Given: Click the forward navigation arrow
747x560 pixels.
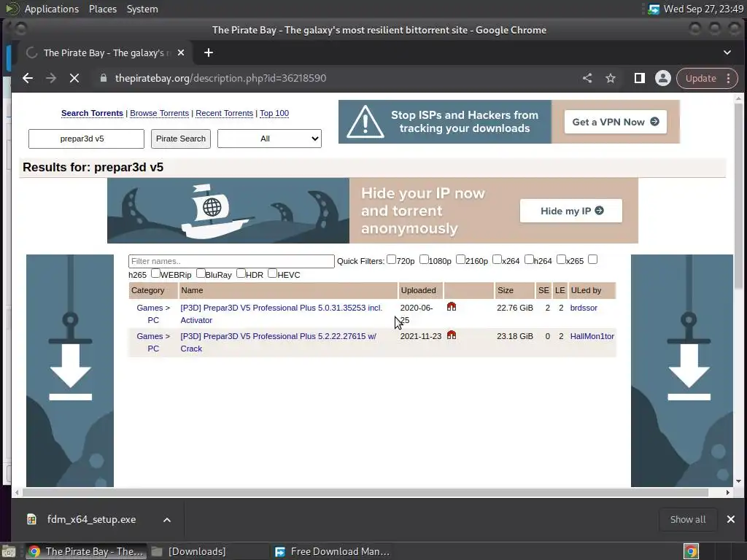Looking at the screenshot, I should [x=51, y=78].
